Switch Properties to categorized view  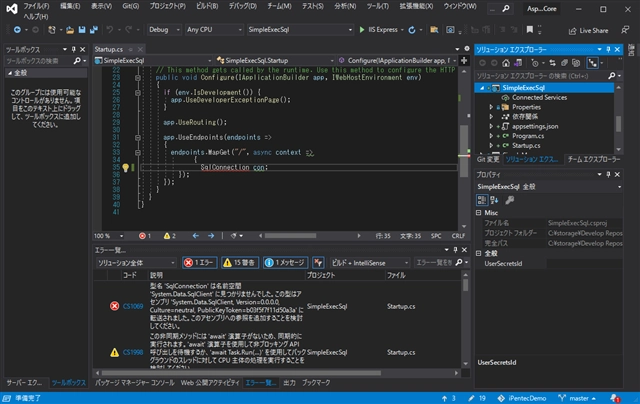click(x=482, y=200)
